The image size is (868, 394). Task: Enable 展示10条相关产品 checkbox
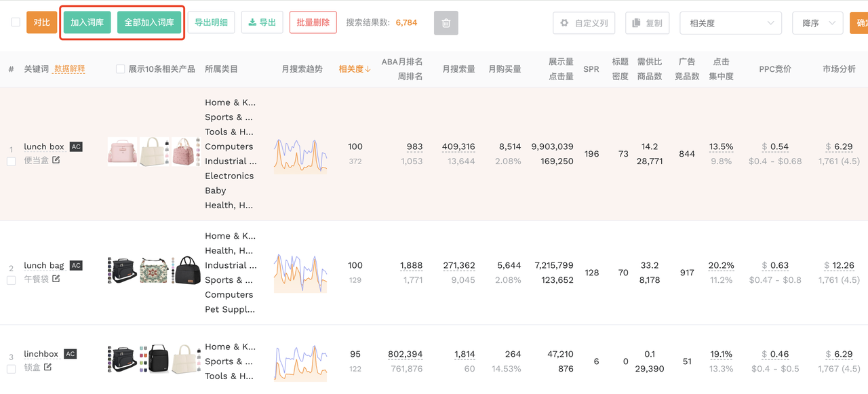coord(121,69)
